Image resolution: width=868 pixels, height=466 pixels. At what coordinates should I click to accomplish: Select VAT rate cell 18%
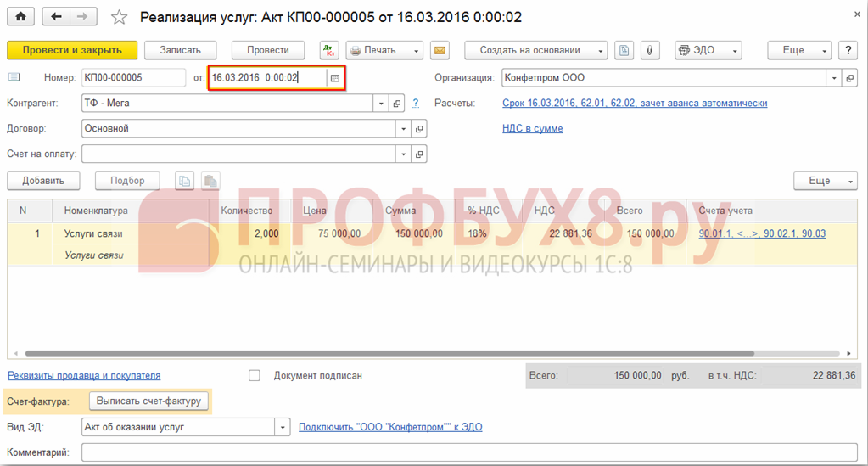pos(488,233)
